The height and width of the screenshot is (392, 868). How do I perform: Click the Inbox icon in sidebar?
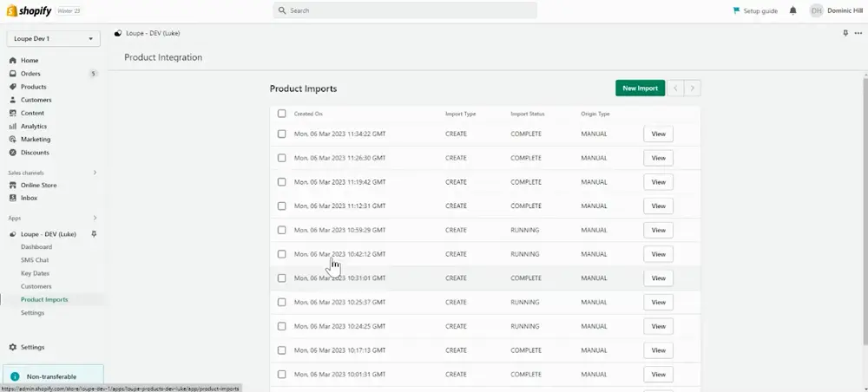[13, 198]
